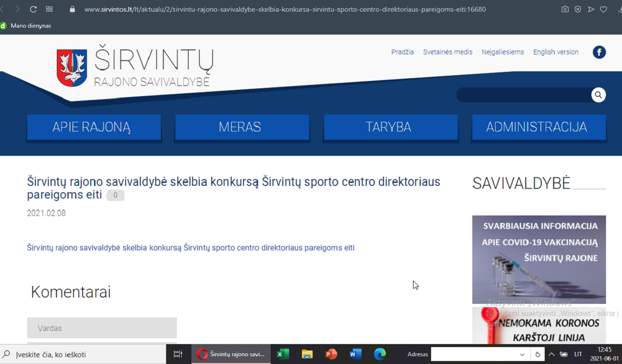Reload the page in the browser
Screen dimensions: 622x364
point(33,9)
